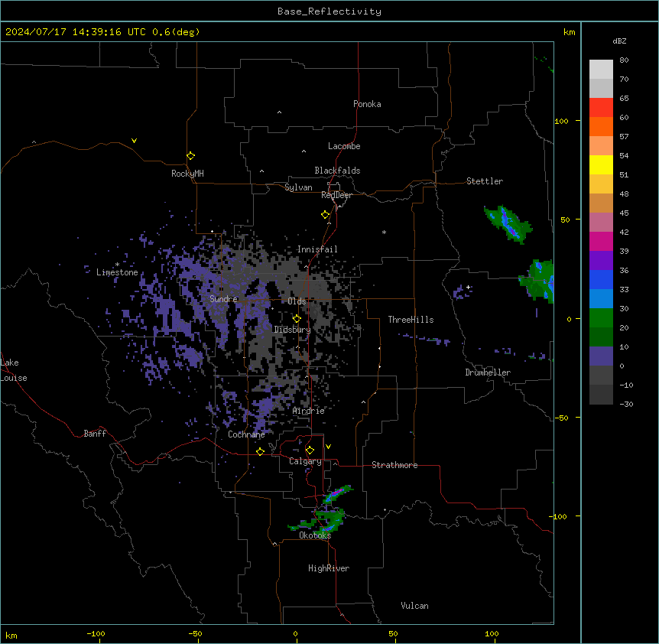The image size is (659, 644).
Task: Click the white plus marker west of Drumheller
Action: pyautogui.click(x=468, y=287)
